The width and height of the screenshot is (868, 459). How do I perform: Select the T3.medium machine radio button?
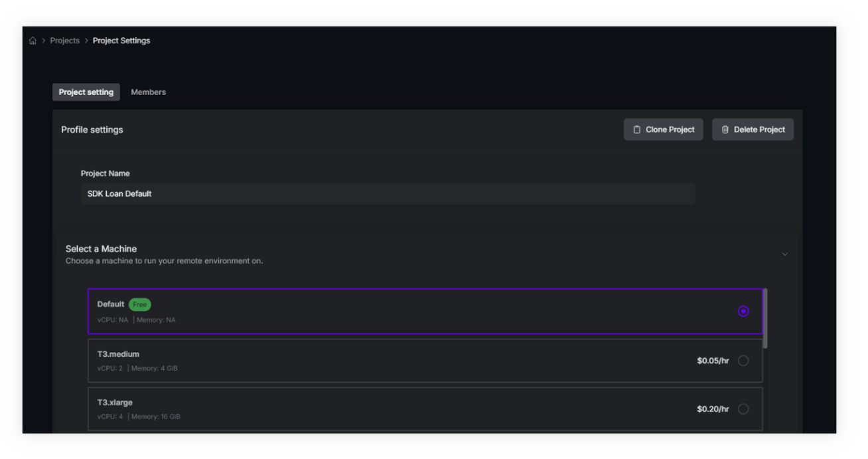click(x=743, y=361)
